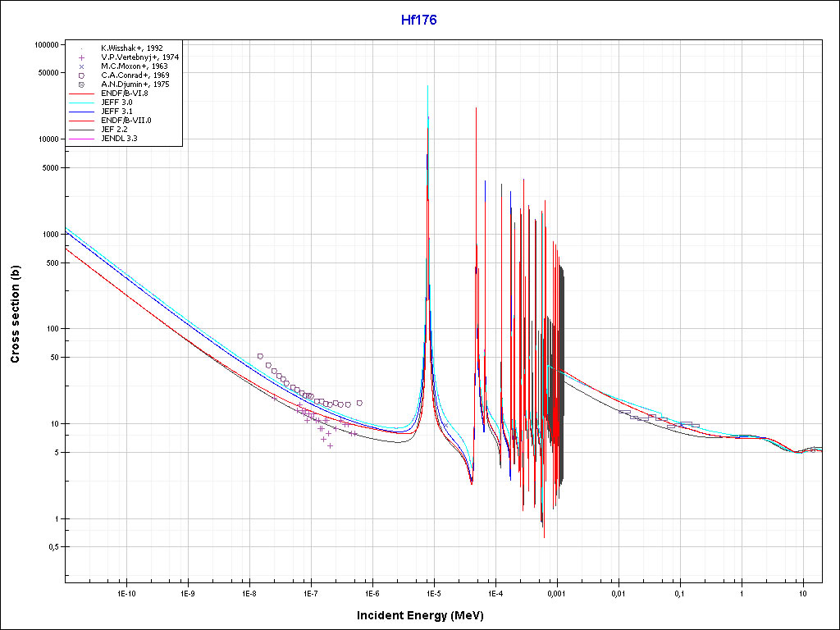
Task: Click the blue line swatch for JEFF 3.1
Action: (82, 112)
